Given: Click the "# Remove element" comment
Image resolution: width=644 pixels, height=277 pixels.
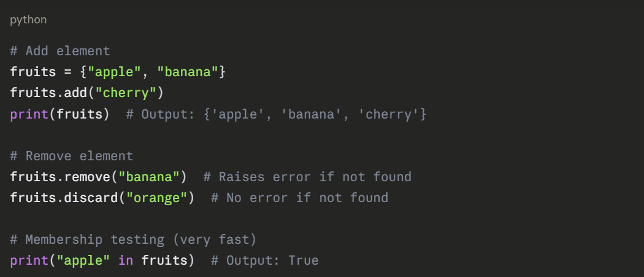Looking at the screenshot, I should point(72,156).
